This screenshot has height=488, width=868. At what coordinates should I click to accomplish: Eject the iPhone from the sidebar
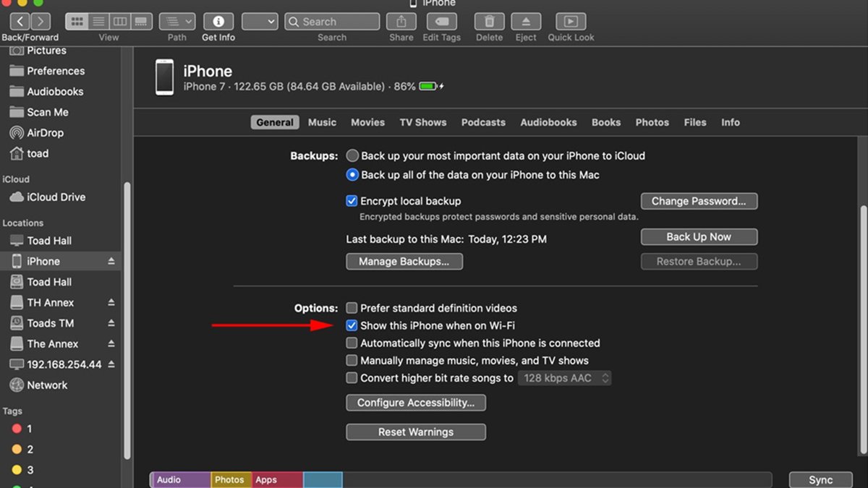click(112, 261)
